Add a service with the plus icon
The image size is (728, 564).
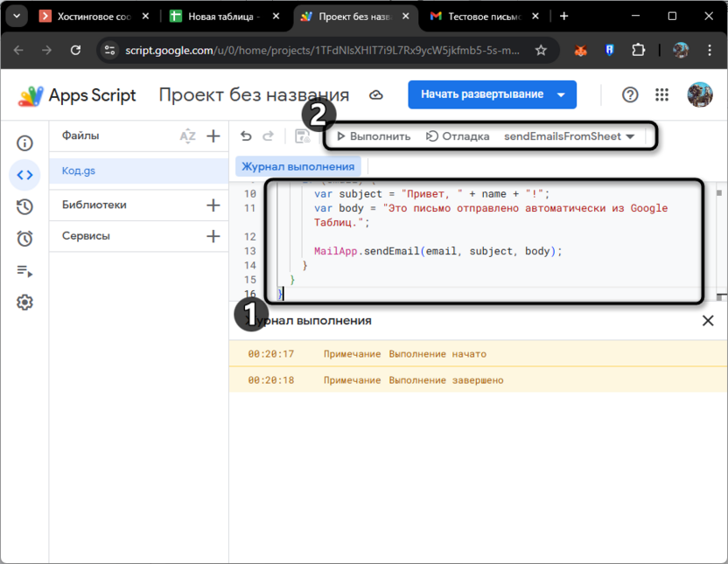[213, 235]
